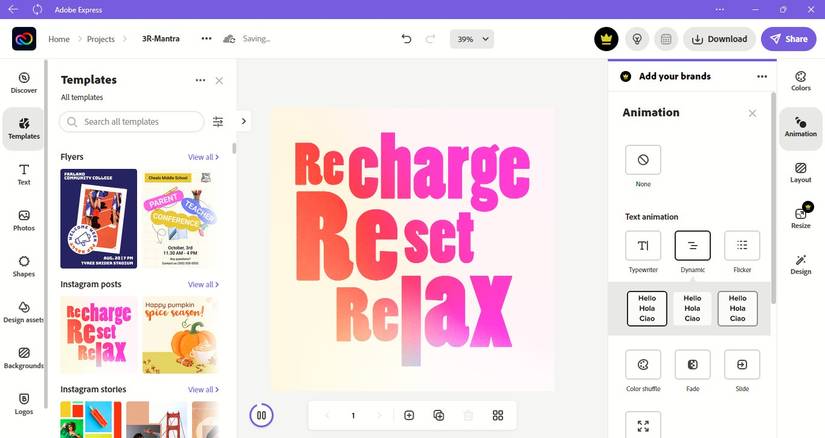Select Slide animation

[x=742, y=364]
